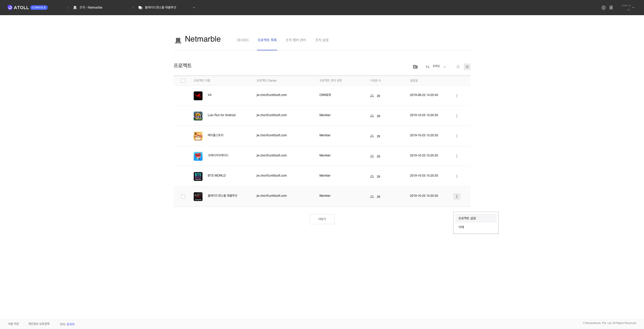644x329 pixels.
Task: Open the user account dropdown at top right
Action: (633, 8)
